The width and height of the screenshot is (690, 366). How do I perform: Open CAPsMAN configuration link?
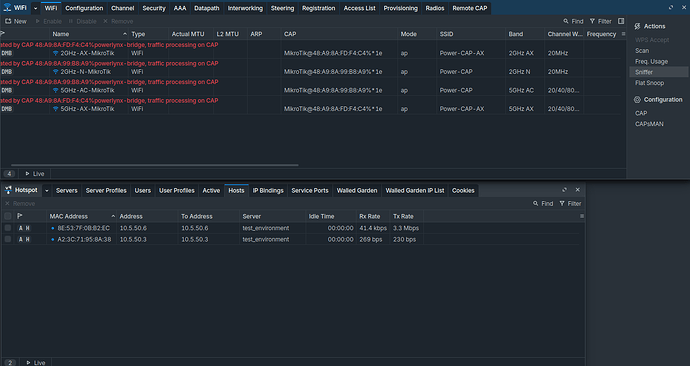pyautogui.click(x=649, y=124)
